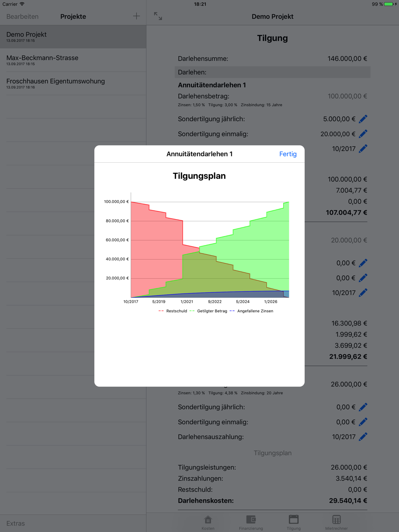Tap Fertig to close the Tilgungsplan popup
The height and width of the screenshot is (532, 399).
tap(288, 154)
